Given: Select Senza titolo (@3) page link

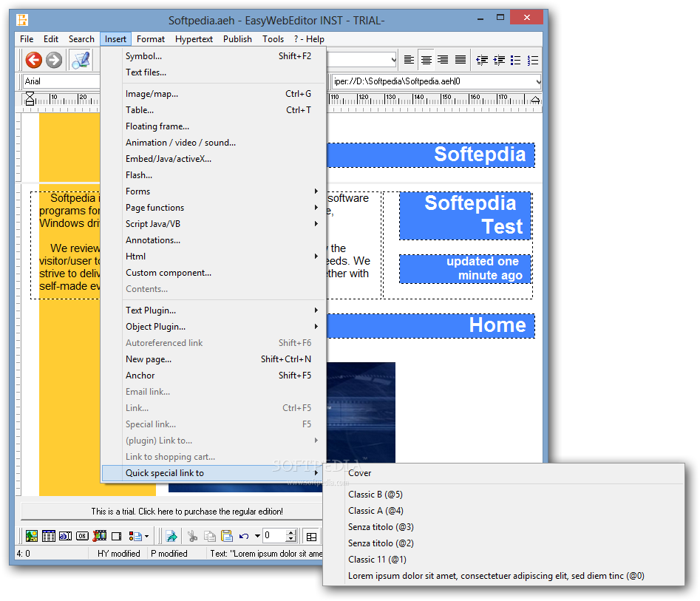Looking at the screenshot, I should [503, 527].
